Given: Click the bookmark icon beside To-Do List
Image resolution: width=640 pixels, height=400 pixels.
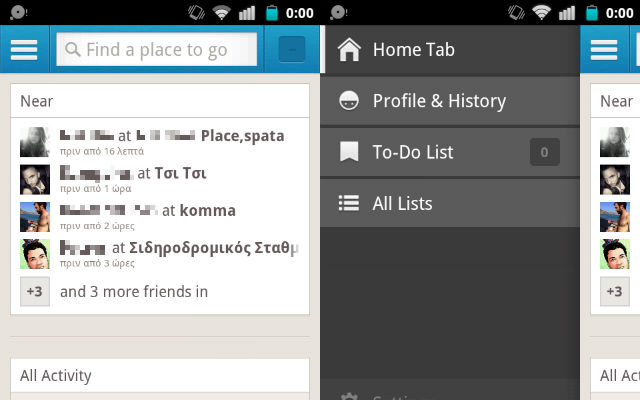Looking at the screenshot, I should pyautogui.click(x=349, y=152).
